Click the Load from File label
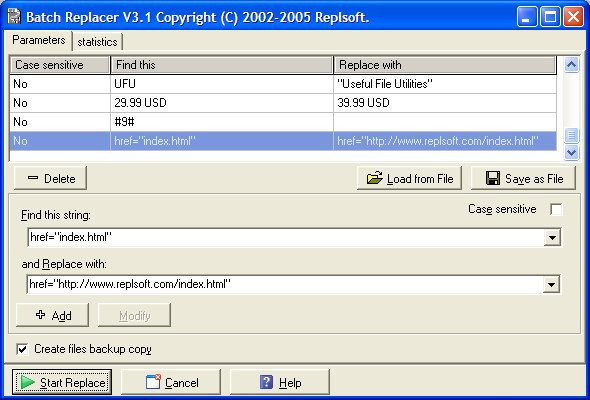Image resolution: width=590 pixels, height=400 pixels. pos(420,179)
